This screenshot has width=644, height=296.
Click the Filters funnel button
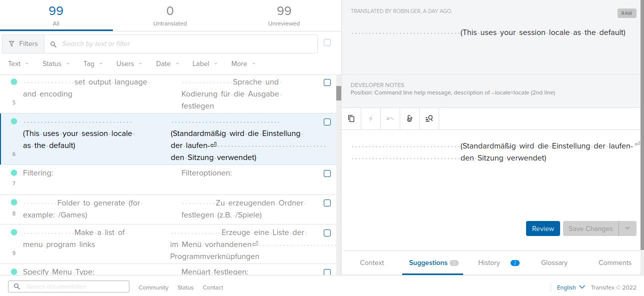23,44
